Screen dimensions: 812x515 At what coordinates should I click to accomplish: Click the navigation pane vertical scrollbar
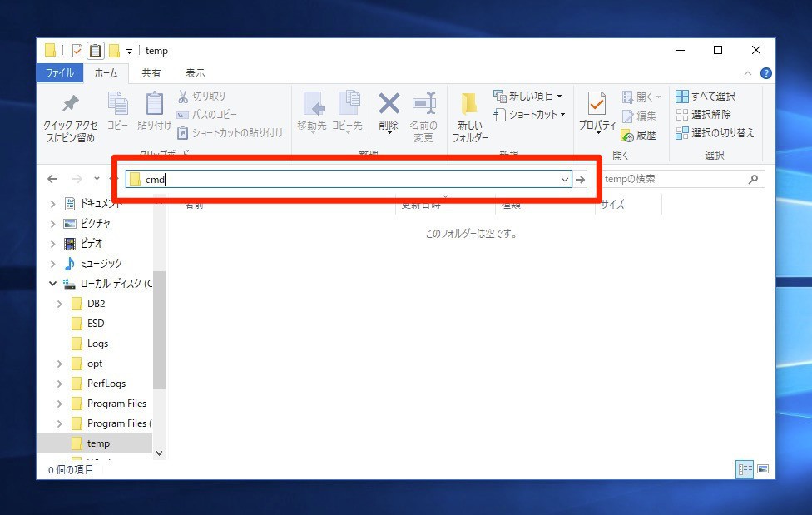pos(159,333)
